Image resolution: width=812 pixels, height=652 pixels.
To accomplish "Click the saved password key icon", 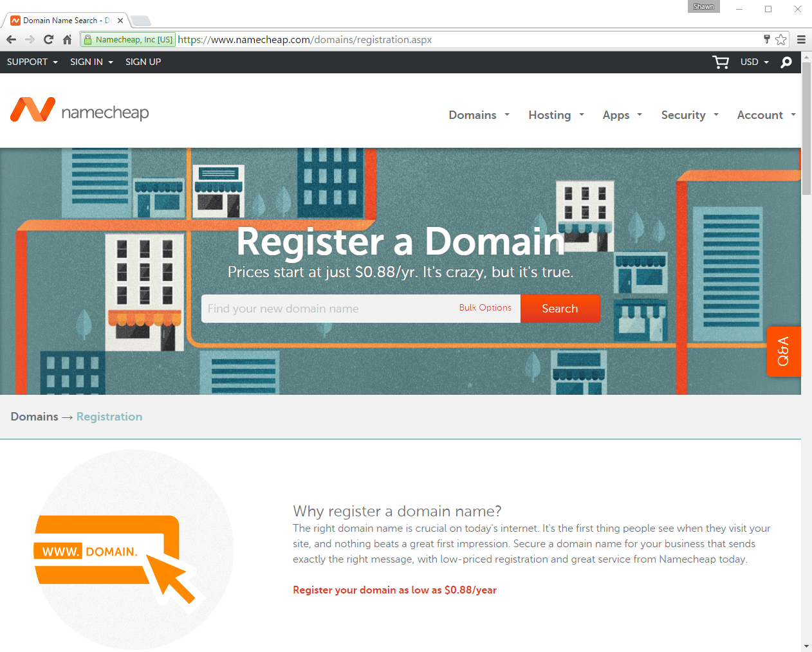I will tap(766, 39).
